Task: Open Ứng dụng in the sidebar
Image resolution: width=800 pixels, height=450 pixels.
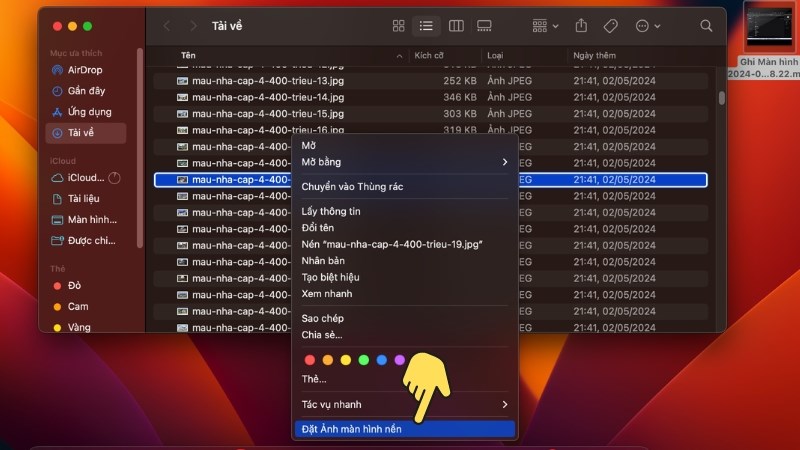Action: point(89,112)
